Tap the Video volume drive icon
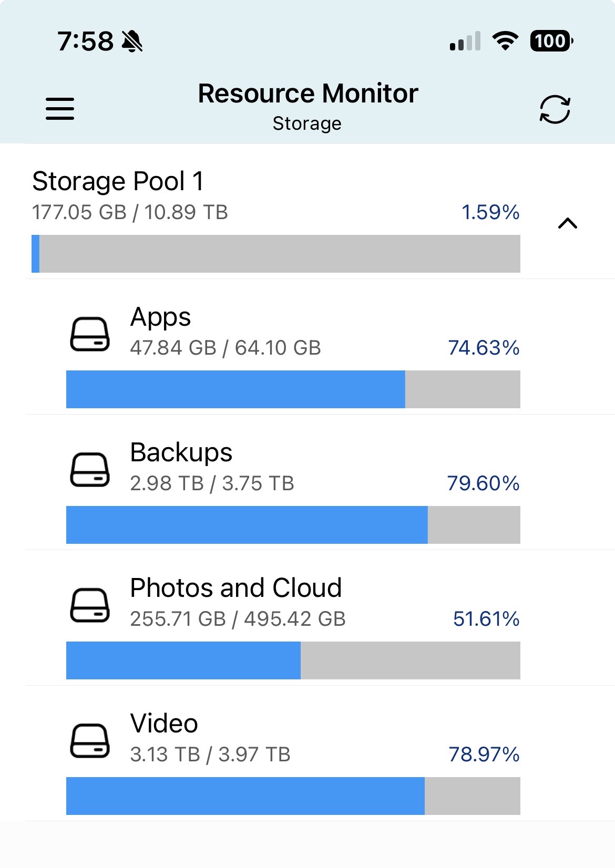 (x=90, y=740)
